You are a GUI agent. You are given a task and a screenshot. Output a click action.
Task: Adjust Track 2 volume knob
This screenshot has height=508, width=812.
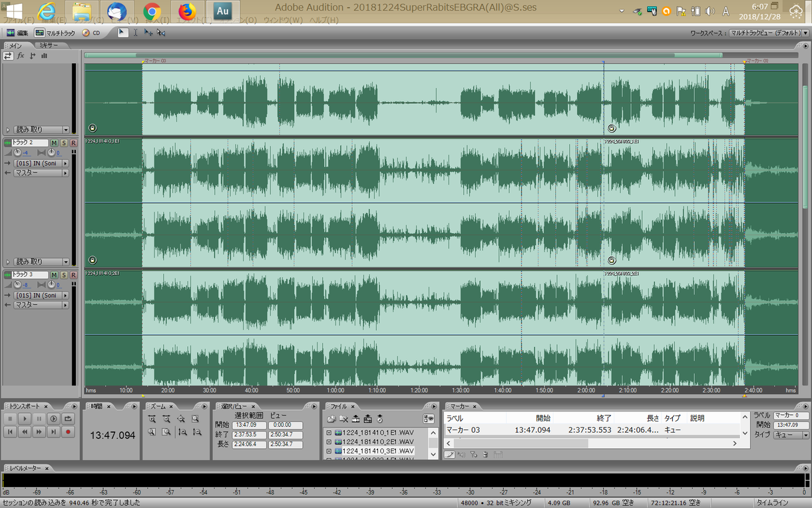[x=17, y=153]
